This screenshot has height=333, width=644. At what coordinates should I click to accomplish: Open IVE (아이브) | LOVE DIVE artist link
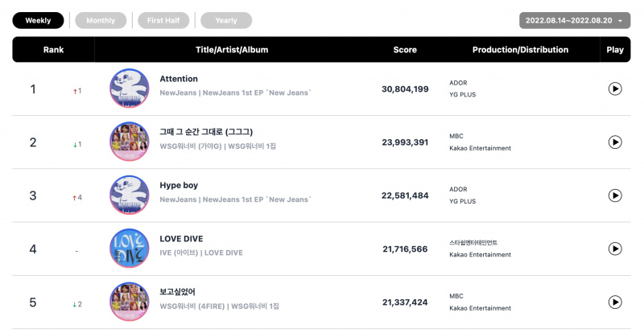pyautogui.click(x=201, y=253)
